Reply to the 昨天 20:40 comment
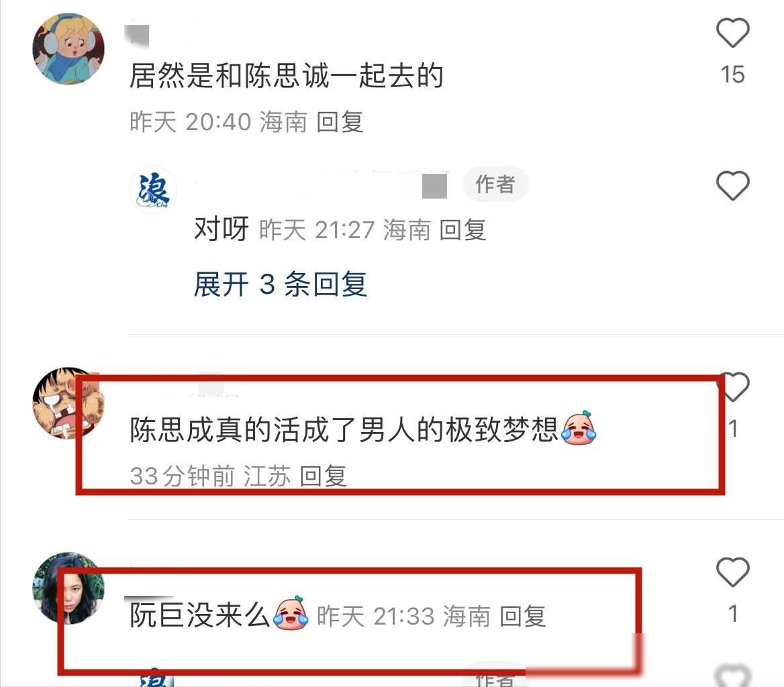This screenshot has width=784, height=687. click(x=340, y=122)
